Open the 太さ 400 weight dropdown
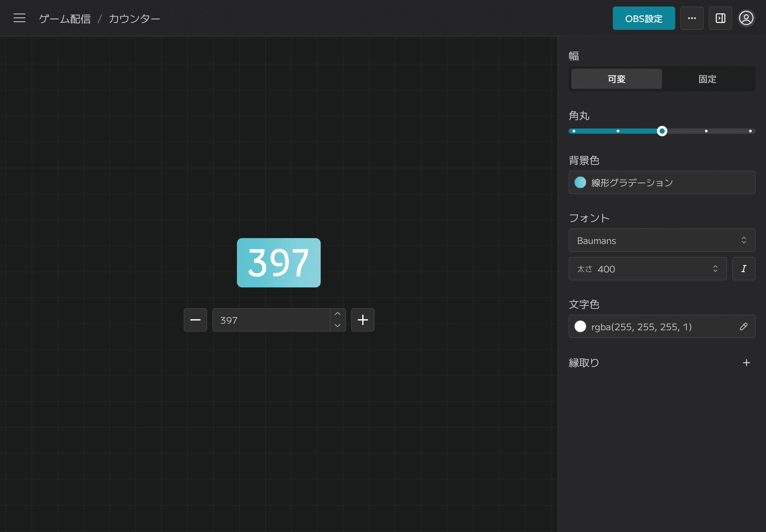 click(647, 269)
